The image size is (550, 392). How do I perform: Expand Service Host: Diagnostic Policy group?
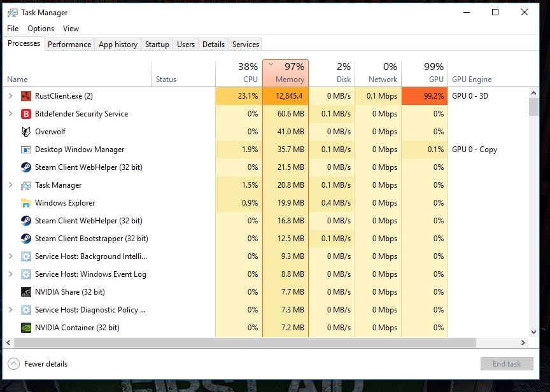11,310
